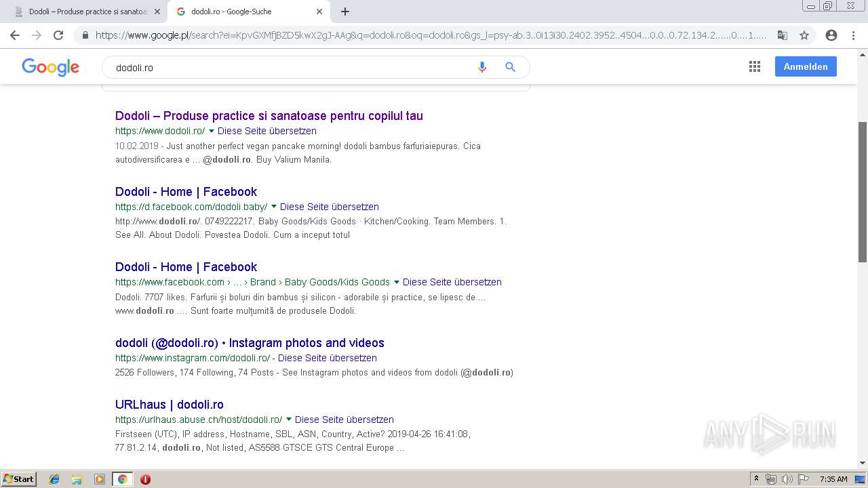
Task: Select the Chrome taskbar icon
Action: (123, 479)
